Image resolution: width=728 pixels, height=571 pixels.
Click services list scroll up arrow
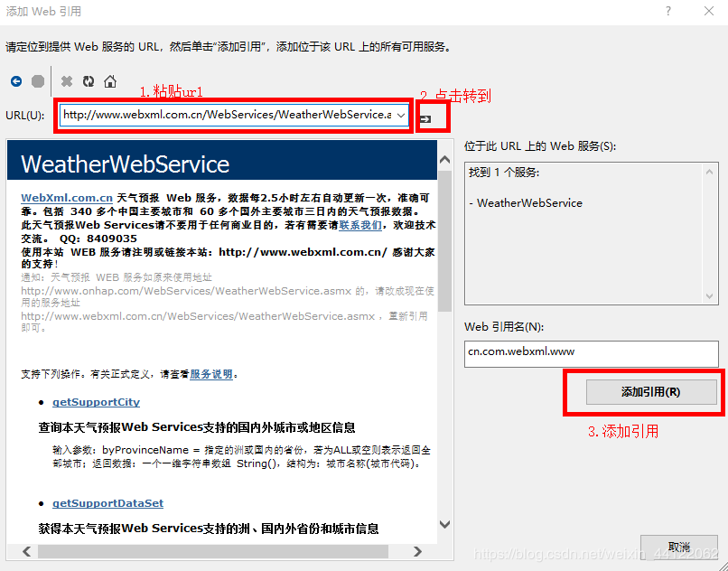709,172
